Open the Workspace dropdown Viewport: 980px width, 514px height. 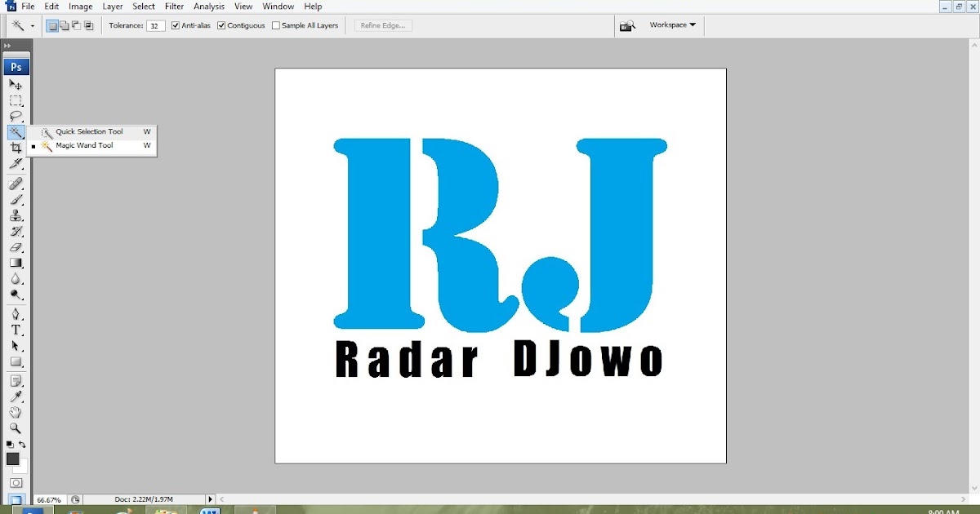click(x=671, y=25)
